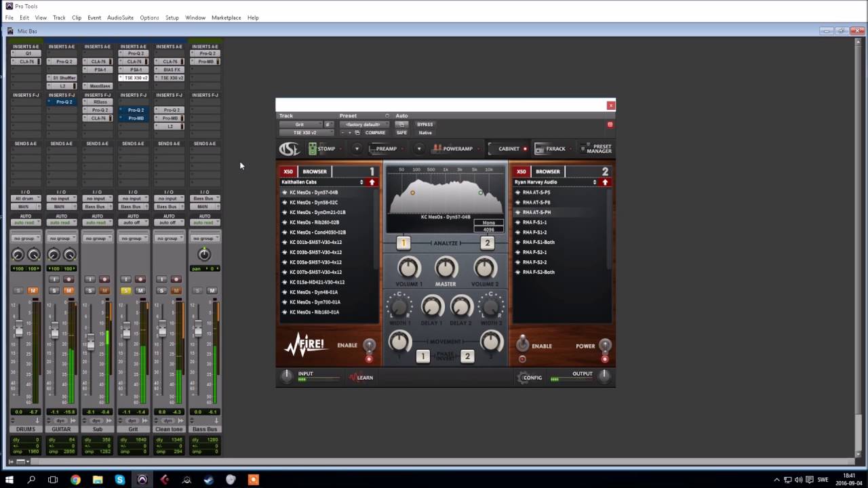This screenshot has height=488, width=868.
Task: Click the red up-arrow in cabinet slot 2
Action: pyautogui.click(x=605, y=182)
